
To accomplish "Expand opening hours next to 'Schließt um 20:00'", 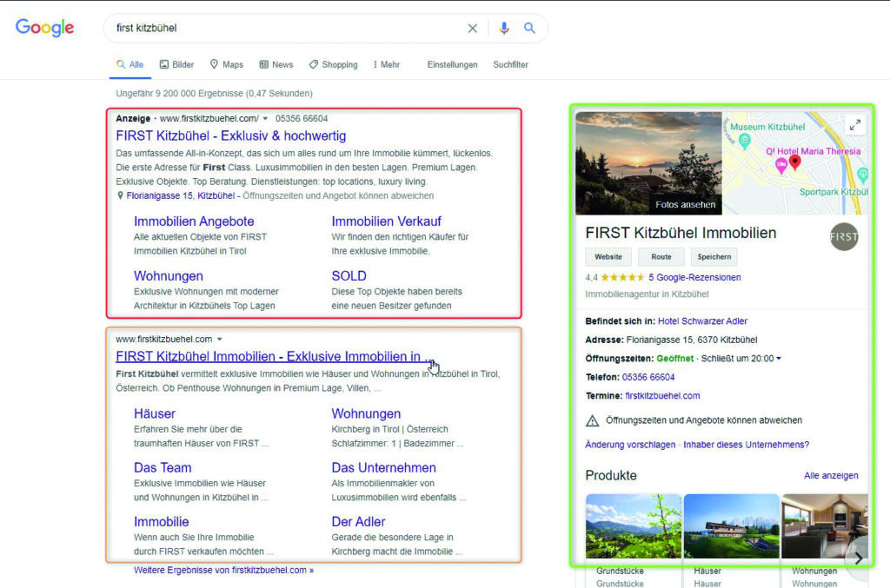I will click(779, 359).
